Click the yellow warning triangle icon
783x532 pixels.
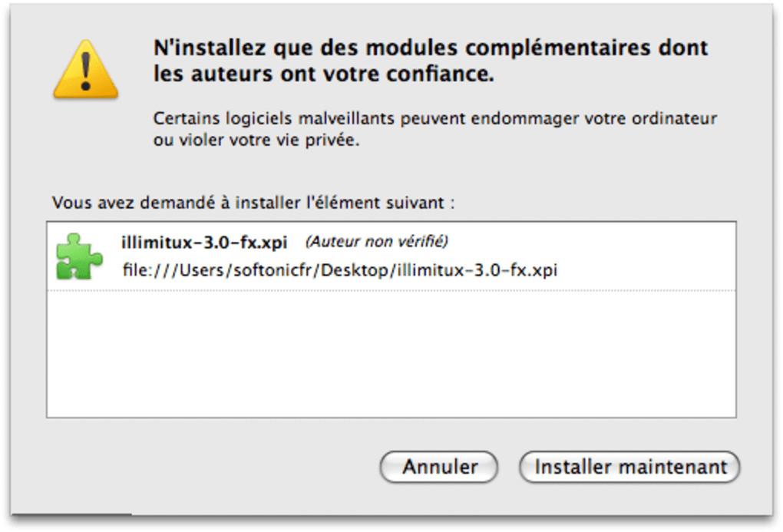85,69
